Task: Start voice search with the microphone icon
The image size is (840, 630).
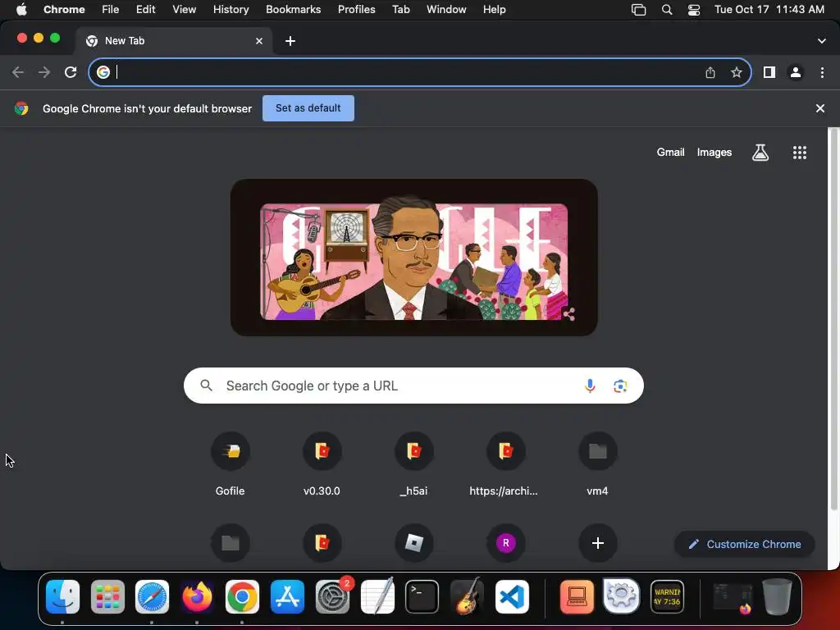Action: click(x=590, y=386)
